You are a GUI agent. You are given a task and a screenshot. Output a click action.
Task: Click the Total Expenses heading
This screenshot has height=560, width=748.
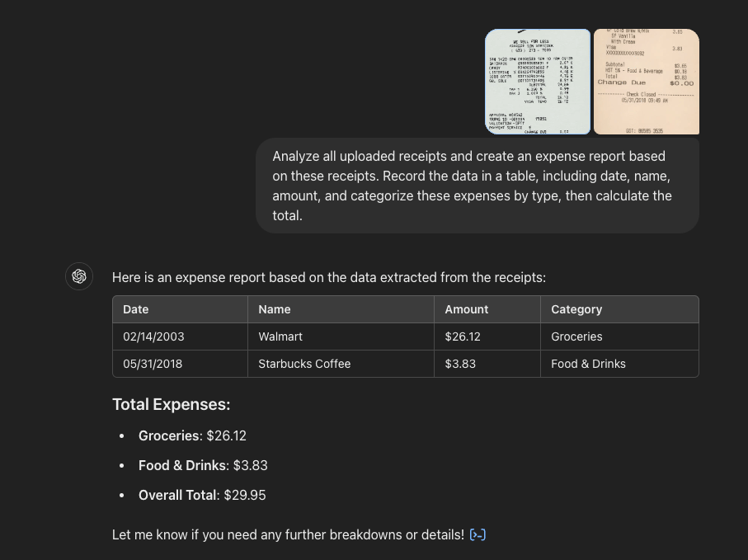coord(172,404)
